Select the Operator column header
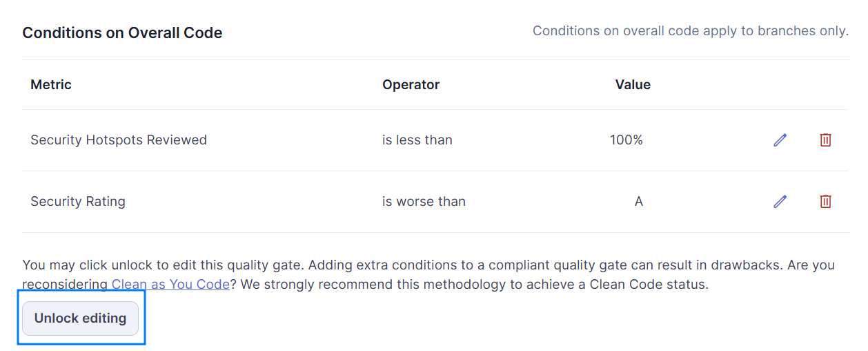The width and height of the screenshot is (868, 351). pos(411,85)
